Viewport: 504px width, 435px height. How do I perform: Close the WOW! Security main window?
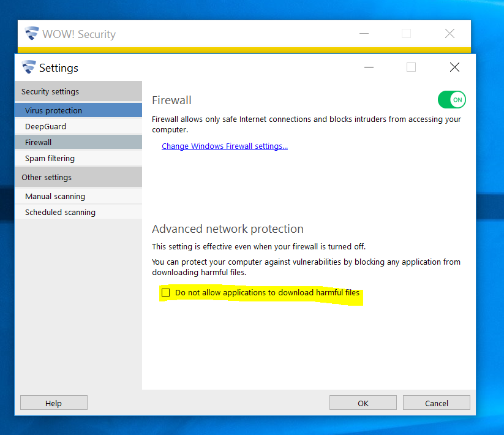[x=449, y=34]
